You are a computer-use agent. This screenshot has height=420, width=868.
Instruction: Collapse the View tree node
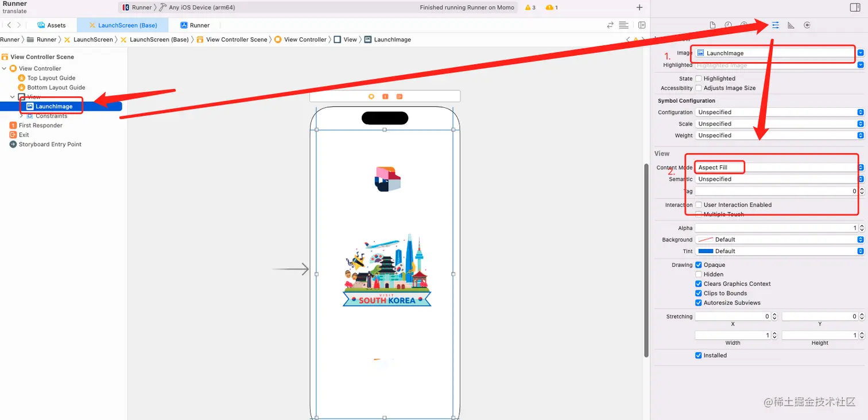click(x=13, y=97)
